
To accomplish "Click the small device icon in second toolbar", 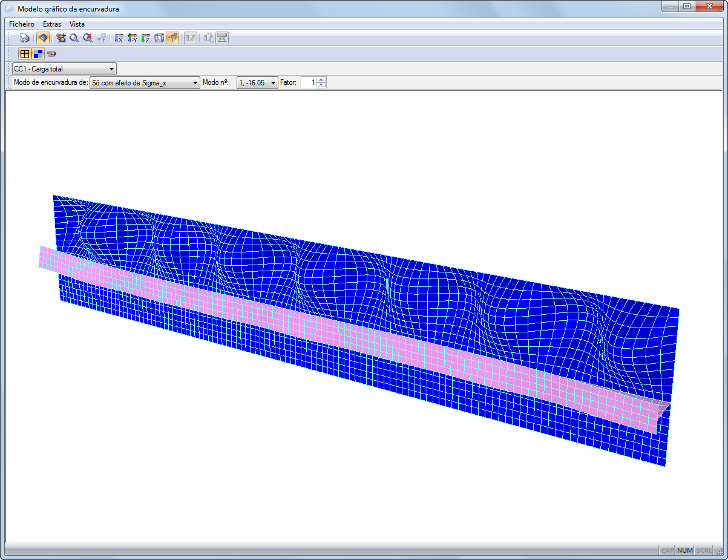I will (51, 54).
